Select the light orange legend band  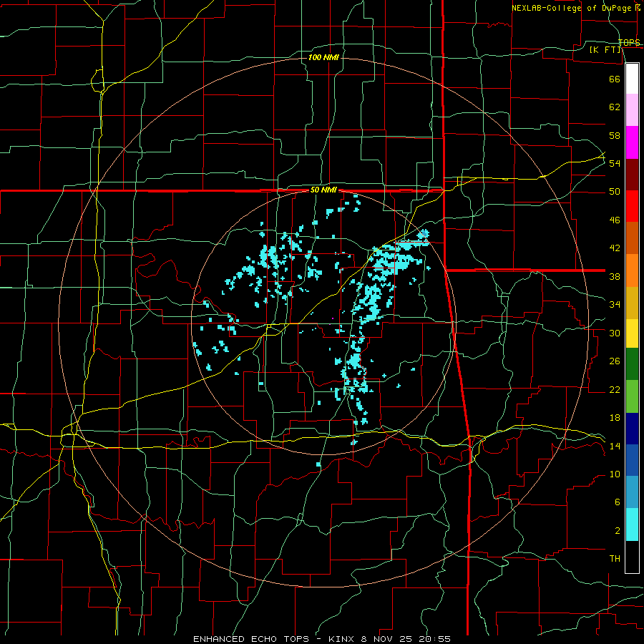[x=632, y=270]
